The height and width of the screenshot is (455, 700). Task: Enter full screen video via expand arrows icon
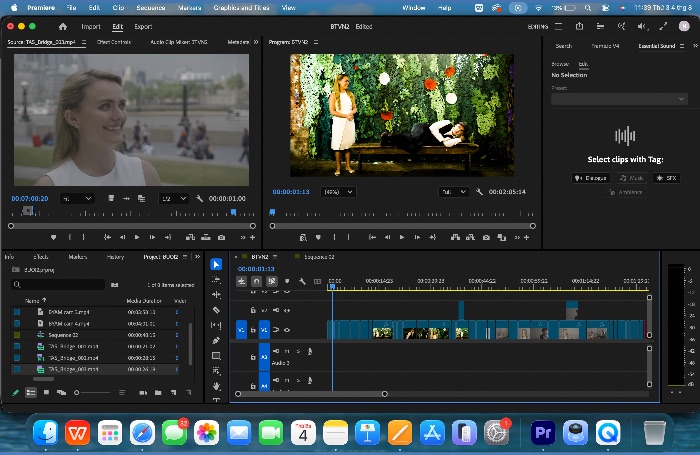[663, 26]
